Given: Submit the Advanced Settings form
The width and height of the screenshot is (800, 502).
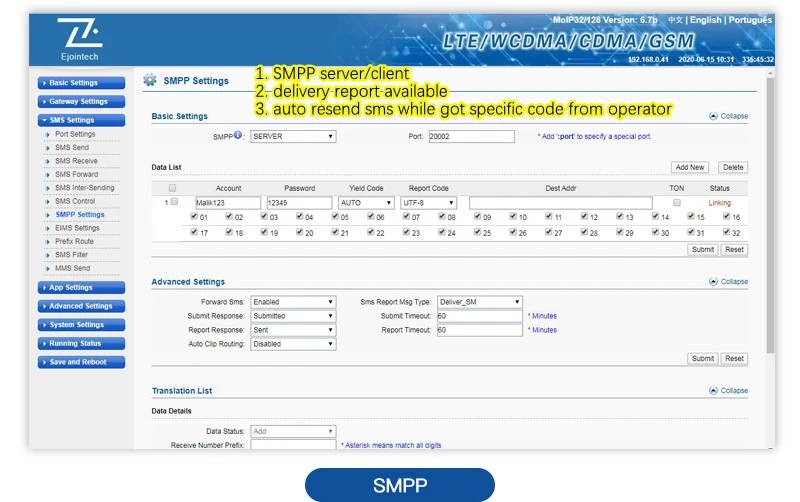Looking at the screenshot, I should (703, 359).
